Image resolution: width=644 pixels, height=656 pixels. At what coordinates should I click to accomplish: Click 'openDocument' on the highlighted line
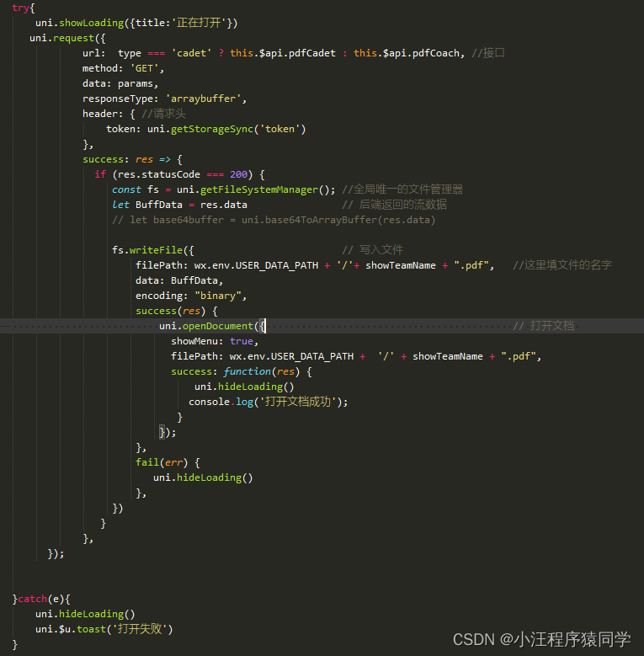pos(218,326)
